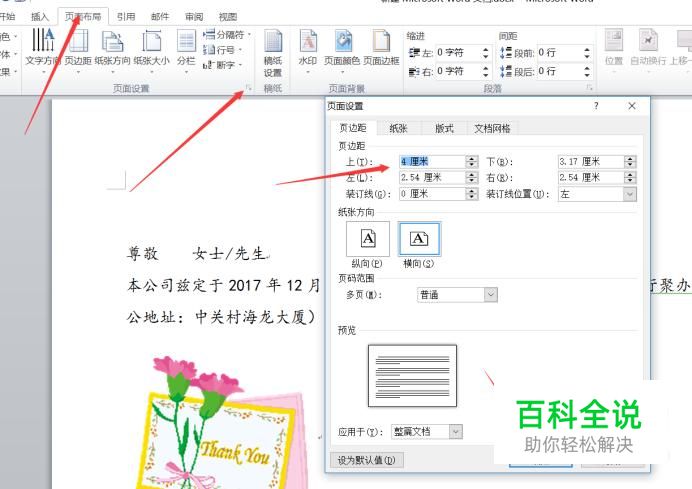Click the 稿纸设置 manuscript paper icon
Screen dimensions: 692x489
point(273,53)
